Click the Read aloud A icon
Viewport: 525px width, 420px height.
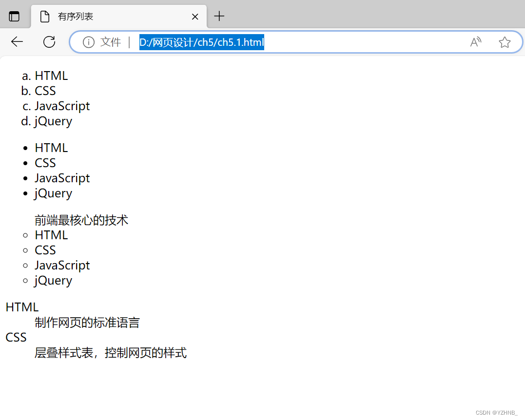pos(475,42)
